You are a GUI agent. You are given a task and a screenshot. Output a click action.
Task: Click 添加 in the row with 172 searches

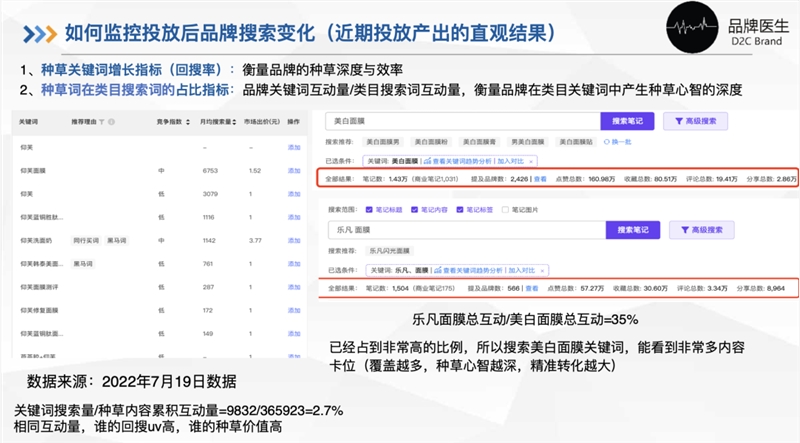[x=294, y=310]
